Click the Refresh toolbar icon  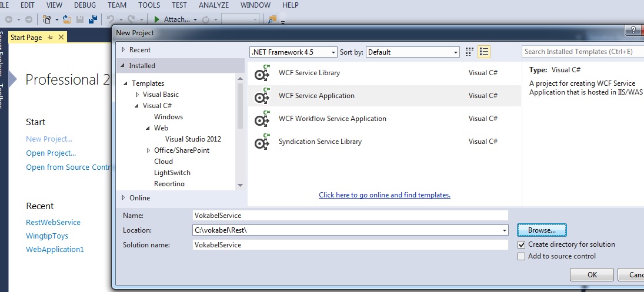tap(206, 19)
